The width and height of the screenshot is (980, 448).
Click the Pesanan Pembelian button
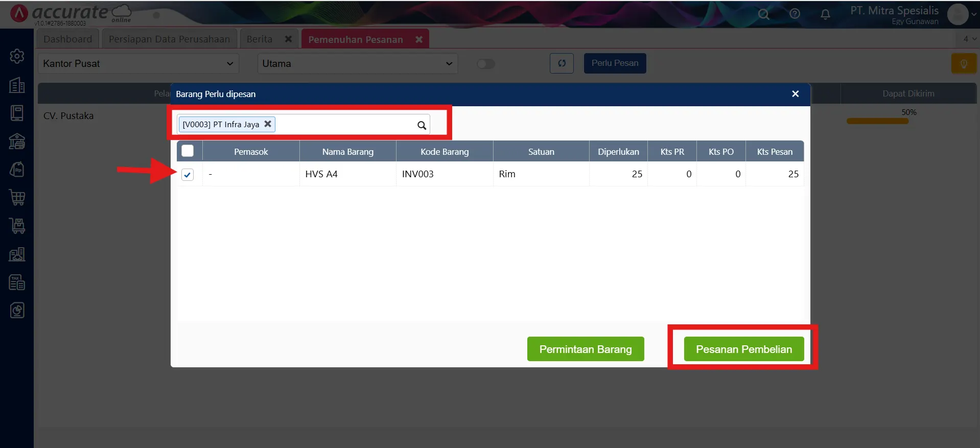click(744, 349)
